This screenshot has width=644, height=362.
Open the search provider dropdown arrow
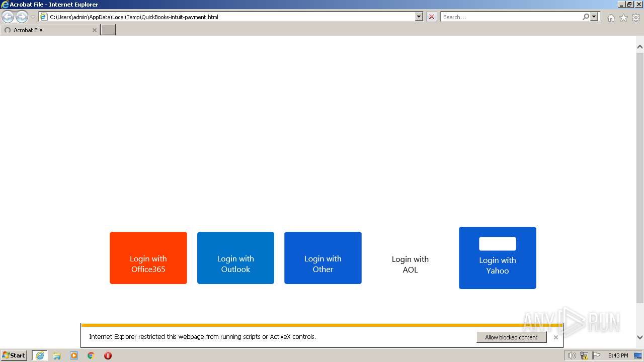[594, 17]
